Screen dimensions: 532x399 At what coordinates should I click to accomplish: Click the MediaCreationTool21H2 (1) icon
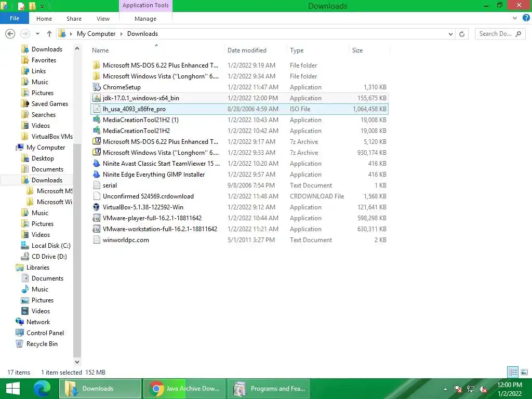point(97,120)
